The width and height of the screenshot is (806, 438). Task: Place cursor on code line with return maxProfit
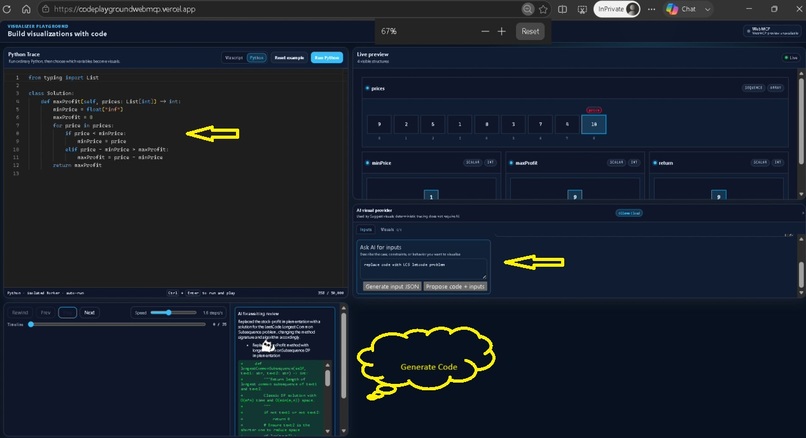click(77, 165)
